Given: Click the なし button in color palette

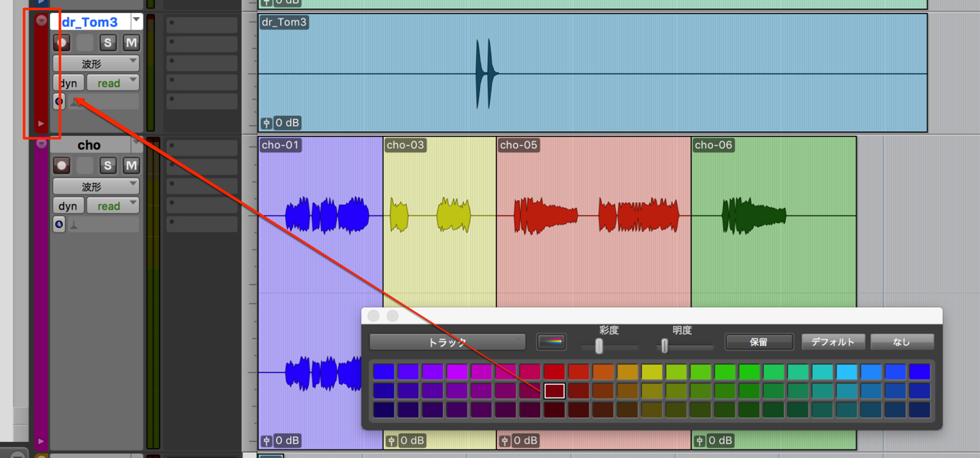Looking at the screenshot, I should click(x=902, y=341).
